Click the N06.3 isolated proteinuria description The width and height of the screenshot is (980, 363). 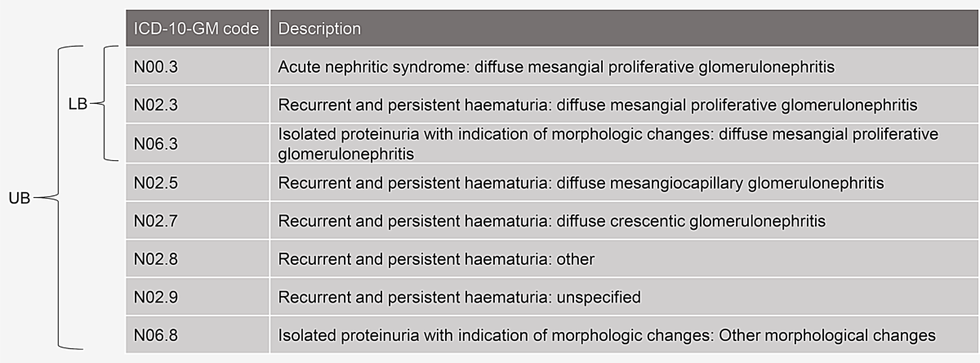tap(608, 143)
